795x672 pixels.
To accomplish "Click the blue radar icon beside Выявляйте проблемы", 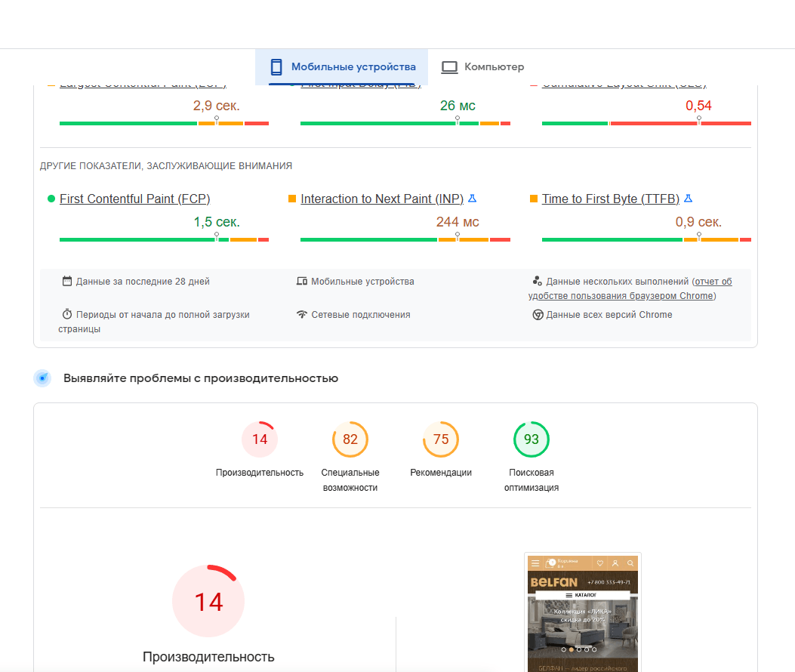I will coord(42,378).
